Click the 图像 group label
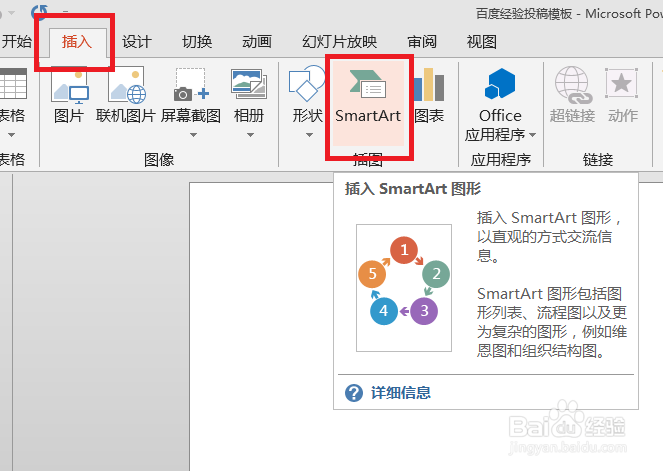Viewport: 663px width, 471px height. 159,160
